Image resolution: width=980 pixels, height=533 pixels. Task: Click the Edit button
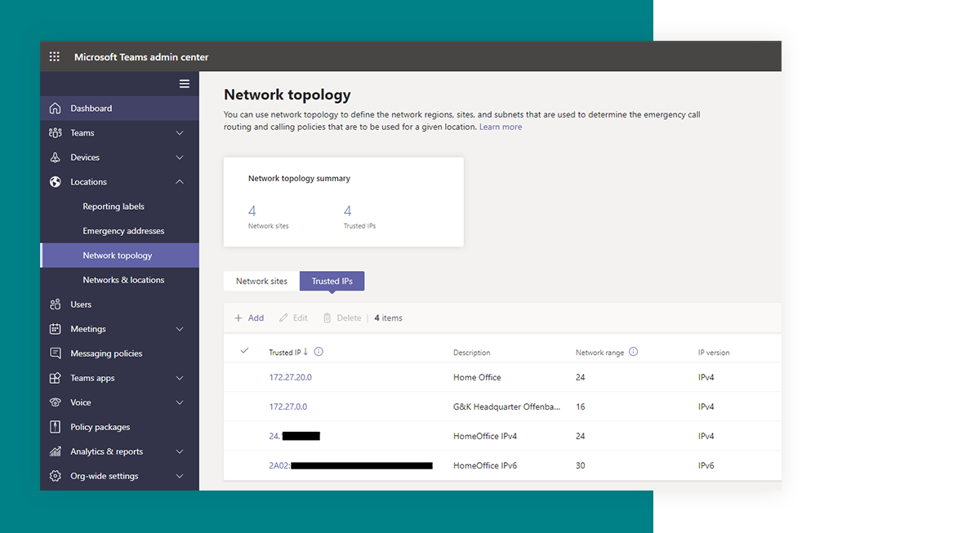(293, 318)
